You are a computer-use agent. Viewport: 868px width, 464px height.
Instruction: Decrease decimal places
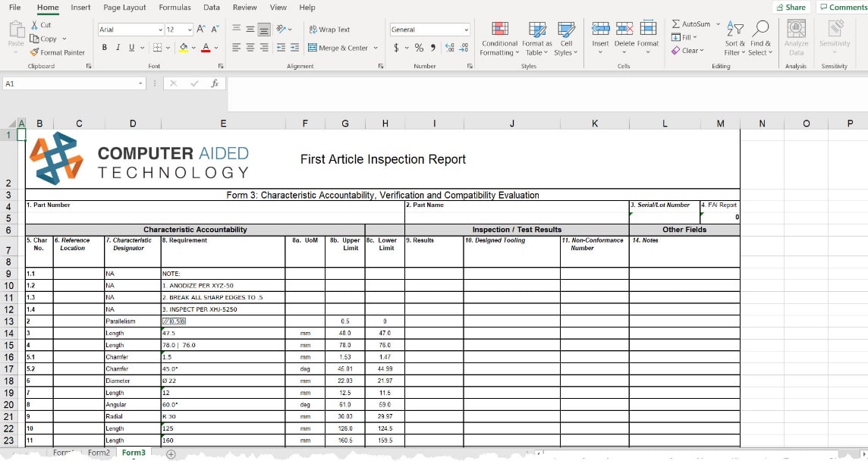click(x=464, y=48)
